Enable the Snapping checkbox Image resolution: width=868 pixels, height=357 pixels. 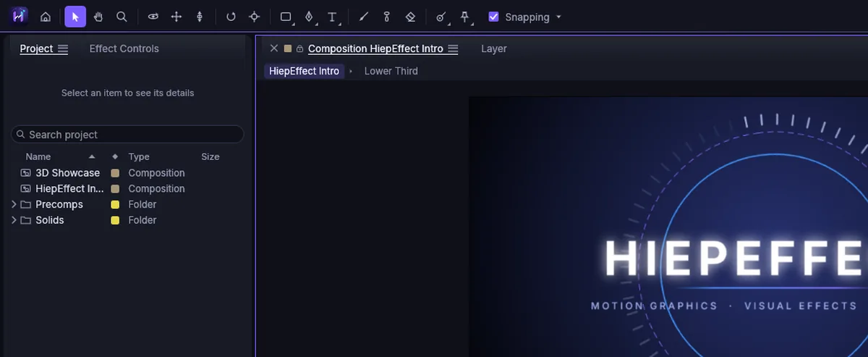(x=493, y=17)
